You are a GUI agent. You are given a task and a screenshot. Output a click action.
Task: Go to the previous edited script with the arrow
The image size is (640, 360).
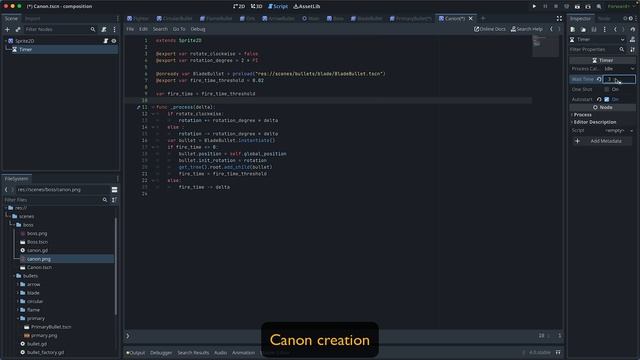click(551, 29)
